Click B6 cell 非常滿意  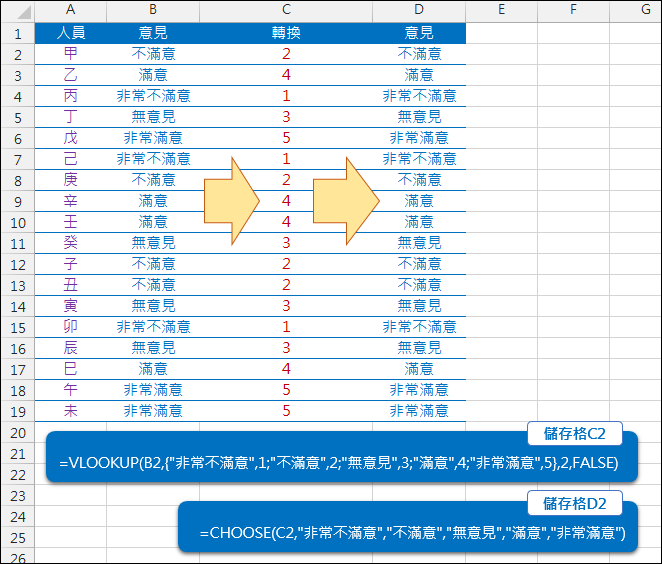(153, 138)
